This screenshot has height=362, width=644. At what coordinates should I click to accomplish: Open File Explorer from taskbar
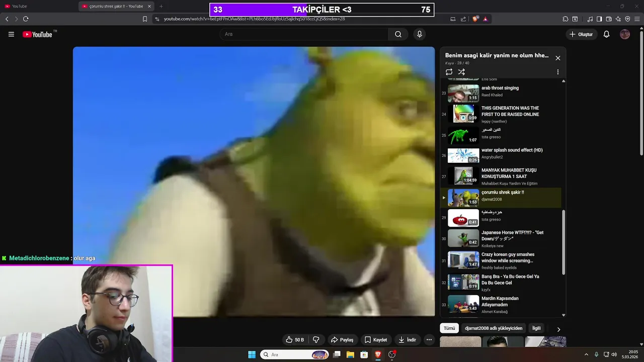coord(350,354)
